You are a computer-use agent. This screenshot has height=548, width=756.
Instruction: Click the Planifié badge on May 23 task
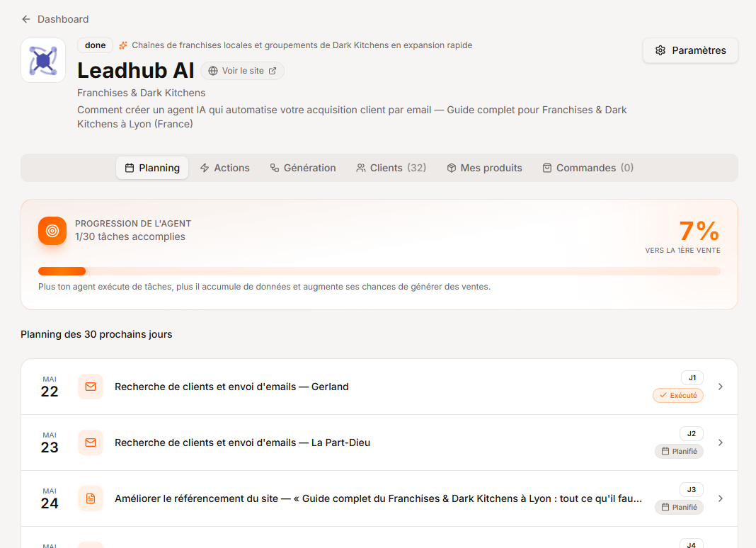coord(679,452)
